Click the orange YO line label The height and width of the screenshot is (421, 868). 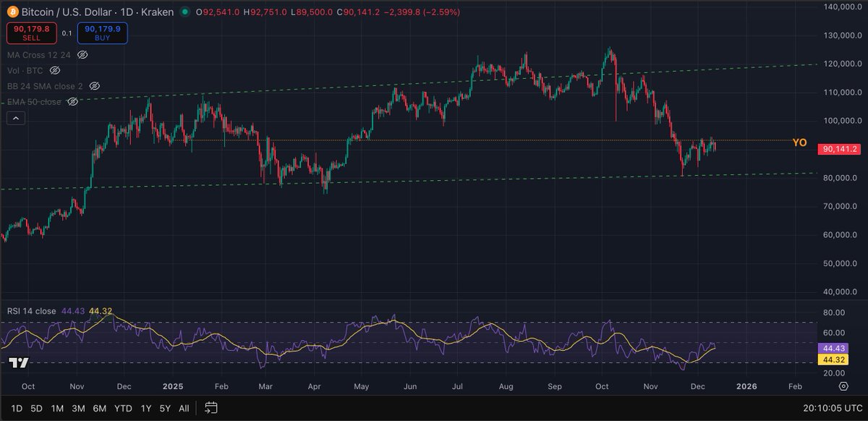click(x=799, y=143)
